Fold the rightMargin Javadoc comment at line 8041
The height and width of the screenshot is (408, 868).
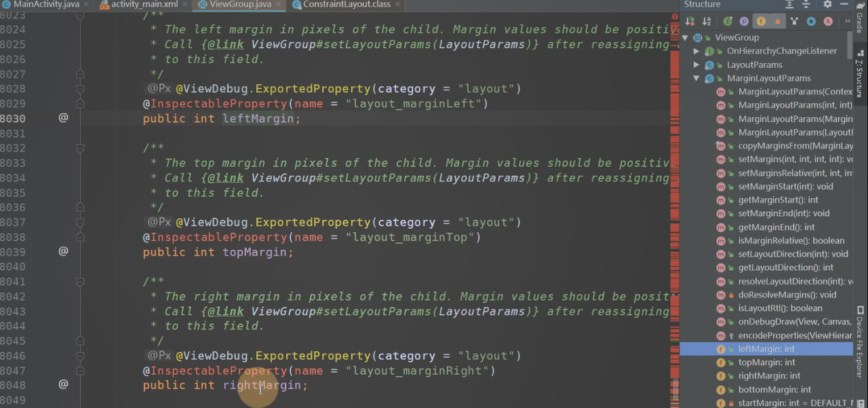click(x=80, y=282)
